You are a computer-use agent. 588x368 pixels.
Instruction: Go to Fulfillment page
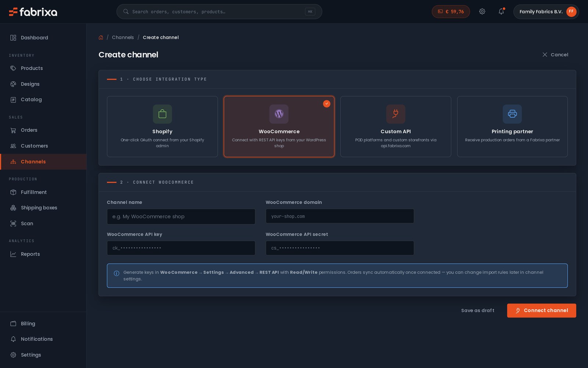43,192
